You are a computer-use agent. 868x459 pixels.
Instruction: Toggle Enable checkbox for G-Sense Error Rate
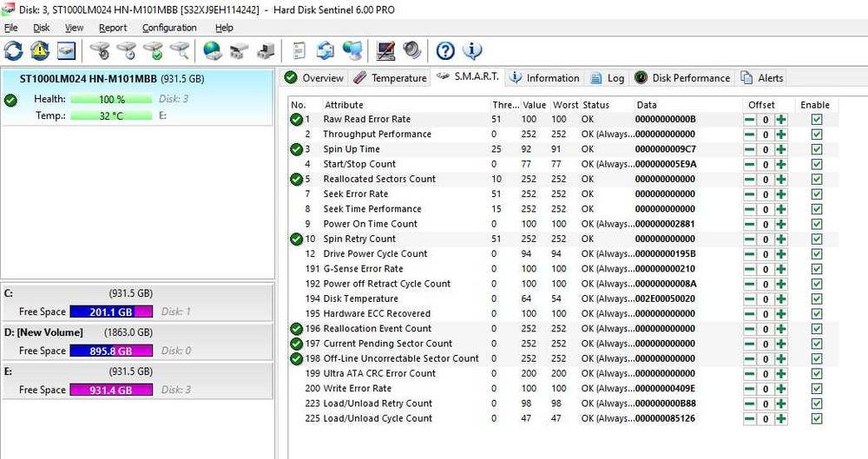coord(817,269)
